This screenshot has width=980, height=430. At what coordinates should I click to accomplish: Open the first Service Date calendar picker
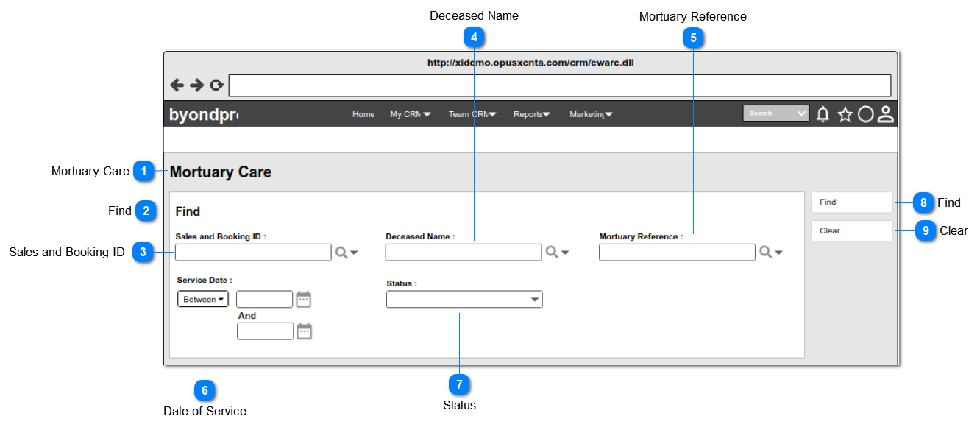click(x=304, y=299)
